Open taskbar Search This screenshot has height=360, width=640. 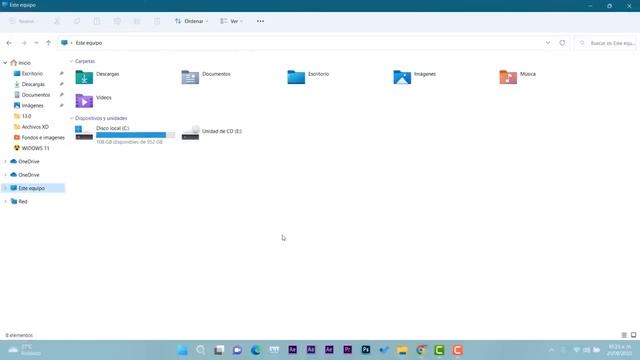[200, 350]
